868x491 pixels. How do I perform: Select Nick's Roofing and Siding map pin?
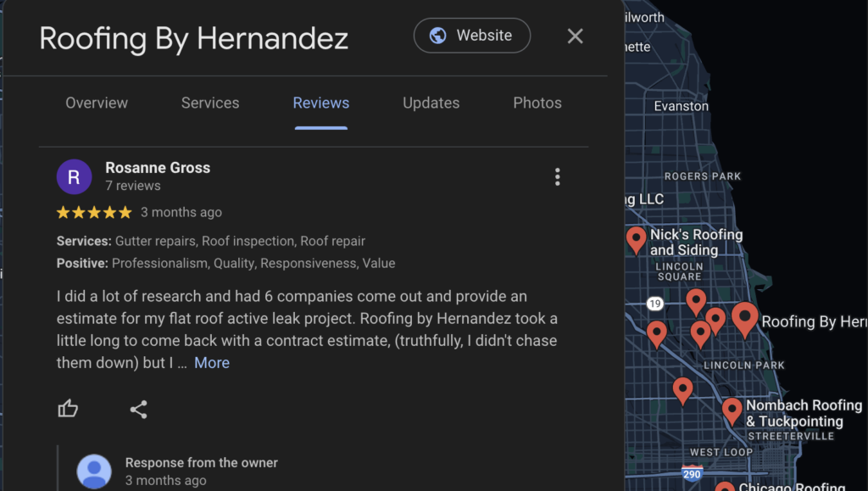[636, 240]
